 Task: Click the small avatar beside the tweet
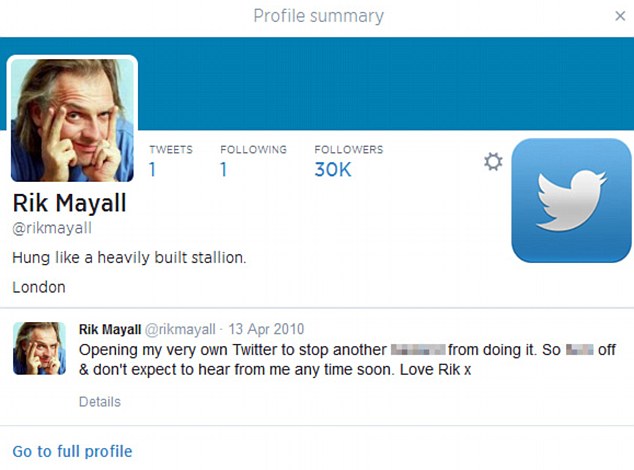click(x=39, y=349)
